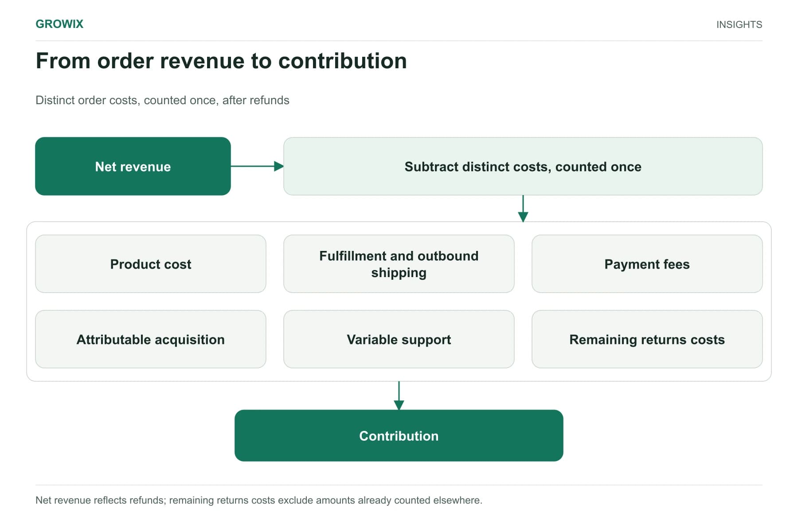
Task: Click the Remaining returns costs card
Action: (x=647, y=339)
